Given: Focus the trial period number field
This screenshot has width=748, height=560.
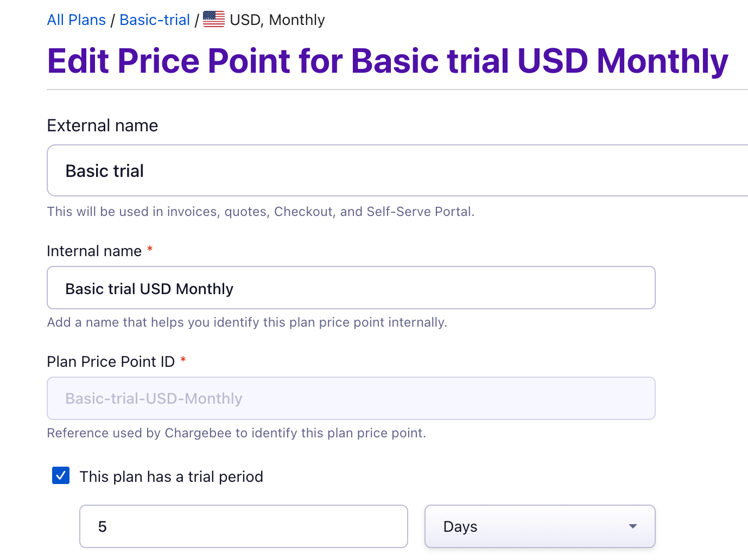Looking at the screenshot, I should pos(244,526).
